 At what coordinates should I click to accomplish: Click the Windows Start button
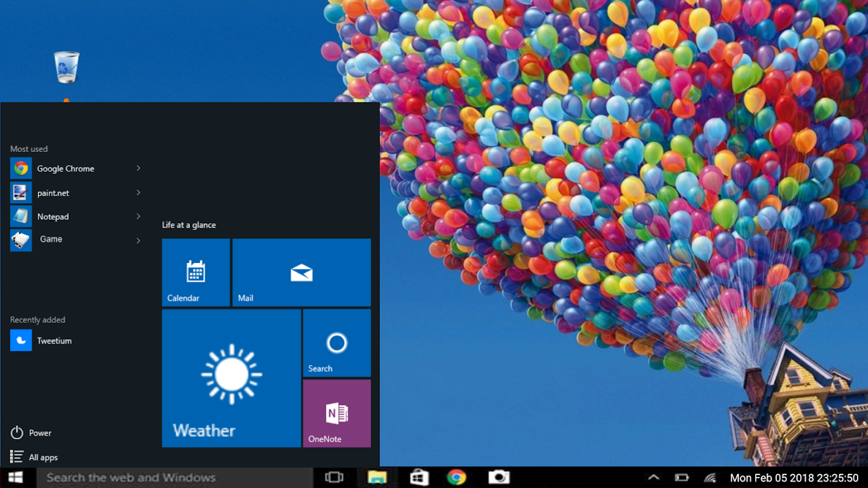16,478
